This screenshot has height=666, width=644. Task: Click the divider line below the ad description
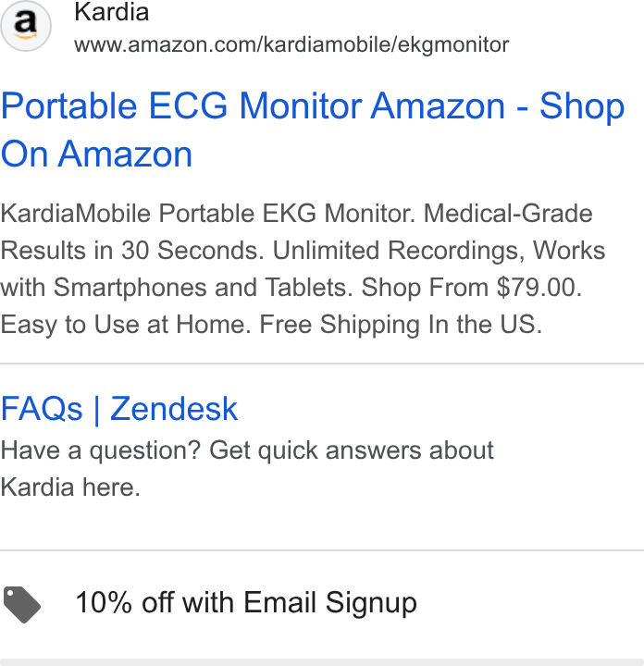tap(322, 364)
